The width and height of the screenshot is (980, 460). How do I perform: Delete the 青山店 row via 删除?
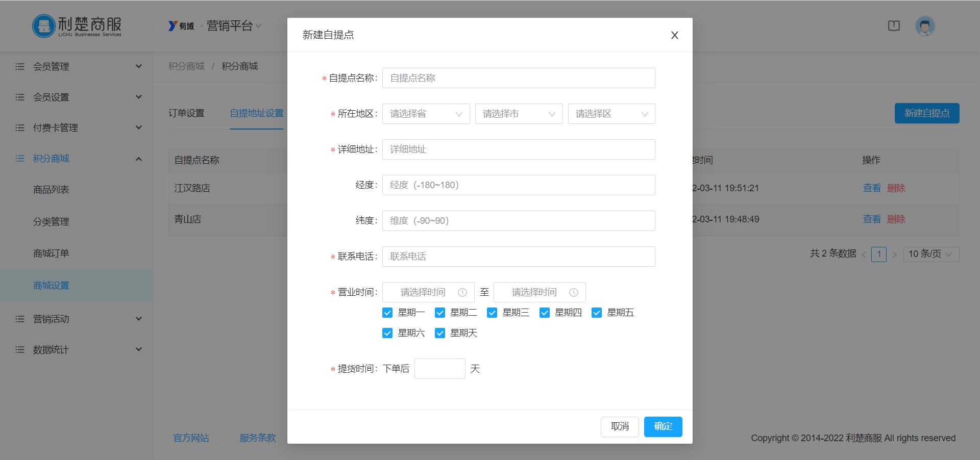click(x=896, y=219)
